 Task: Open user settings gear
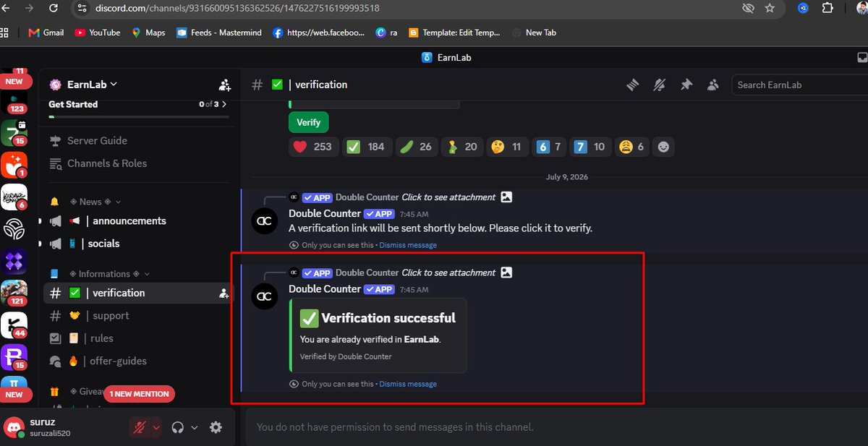pos(216,427)
